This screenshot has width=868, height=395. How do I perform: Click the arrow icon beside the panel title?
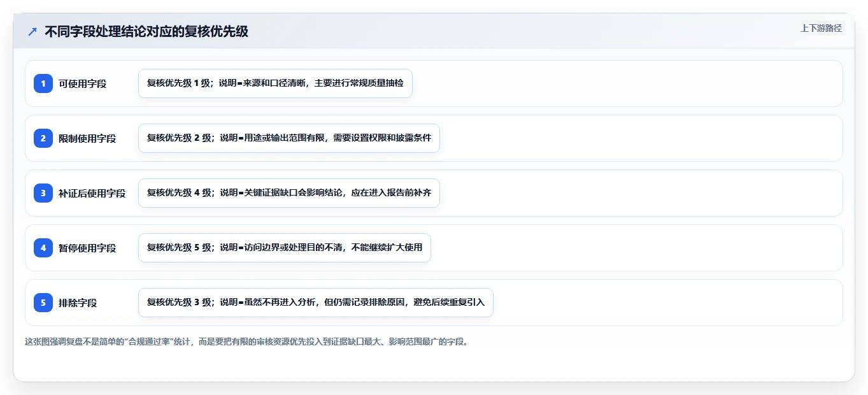pyautogui.click(x=32, y=31)
